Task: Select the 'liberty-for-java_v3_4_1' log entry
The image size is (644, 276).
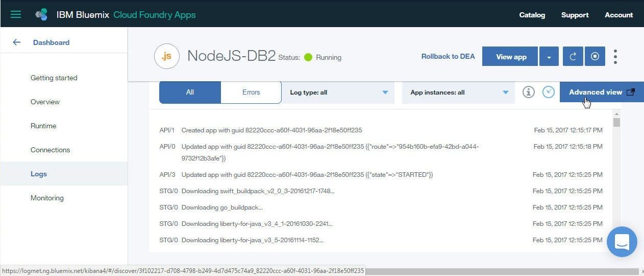Action: (x=381, y=224)
